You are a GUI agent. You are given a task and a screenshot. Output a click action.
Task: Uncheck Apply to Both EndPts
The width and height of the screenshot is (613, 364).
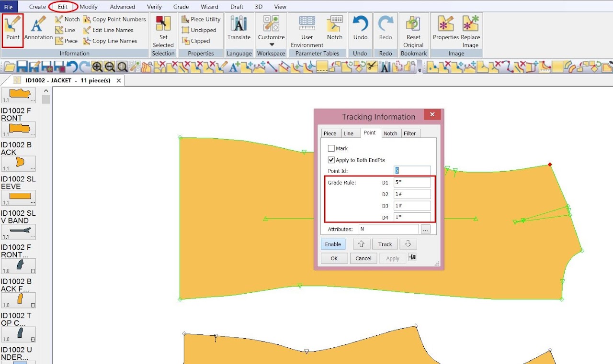[331, 160]
